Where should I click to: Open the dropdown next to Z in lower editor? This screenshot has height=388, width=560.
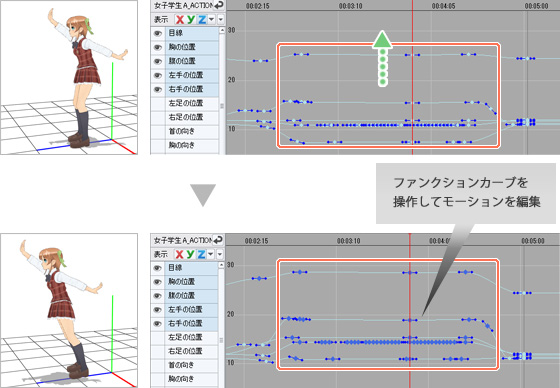click(x=211, y=254)
